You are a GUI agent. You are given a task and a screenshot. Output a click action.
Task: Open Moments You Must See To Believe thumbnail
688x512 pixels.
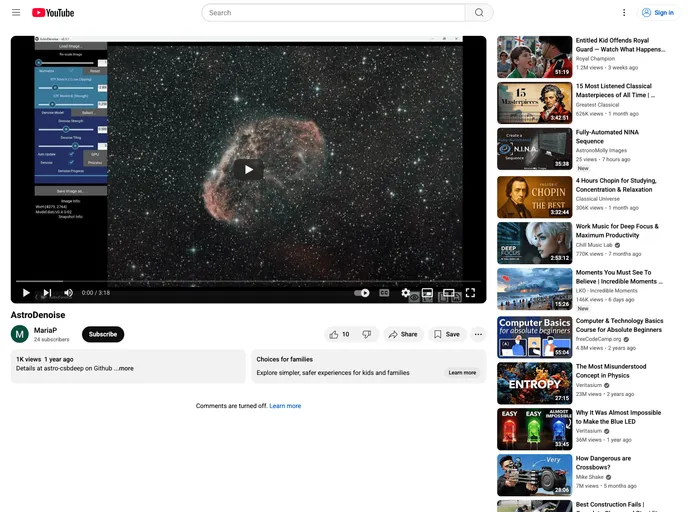(x=534, y=289)
